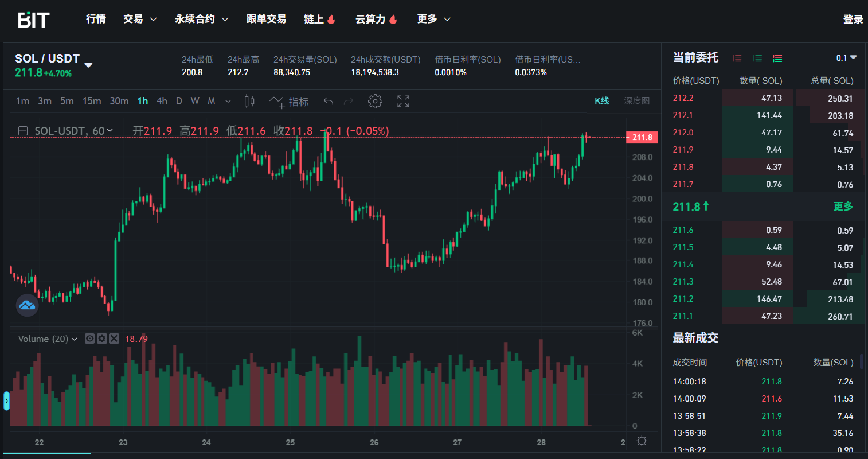Switch to the 深度图 depth chart tab
Viewport: 868px width, 459px height.
(636, 101)
